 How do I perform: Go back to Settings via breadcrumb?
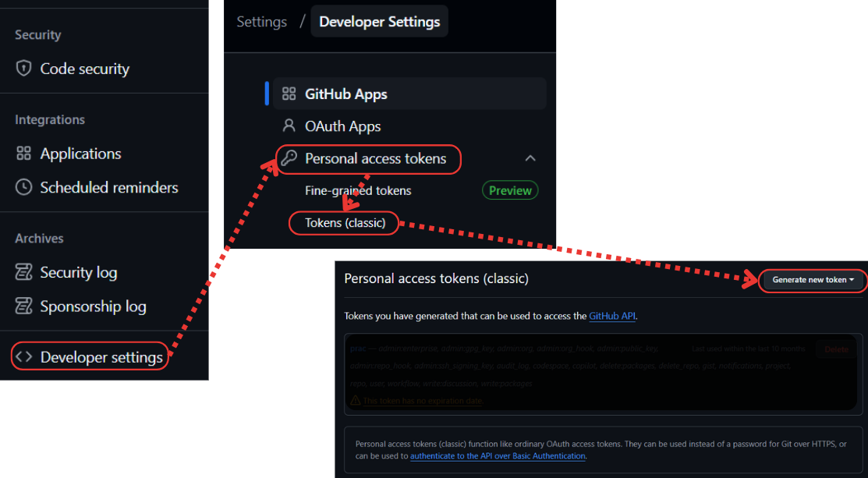262,22
